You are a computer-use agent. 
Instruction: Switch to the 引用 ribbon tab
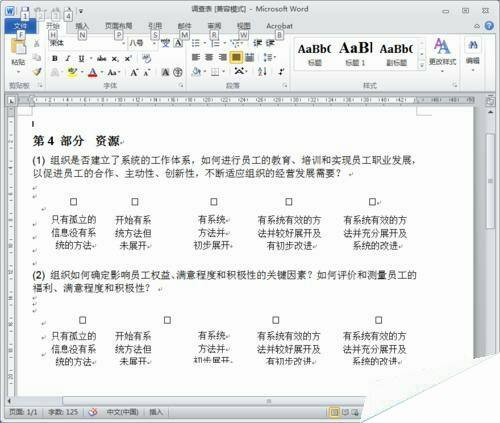[x=155, y=26]
